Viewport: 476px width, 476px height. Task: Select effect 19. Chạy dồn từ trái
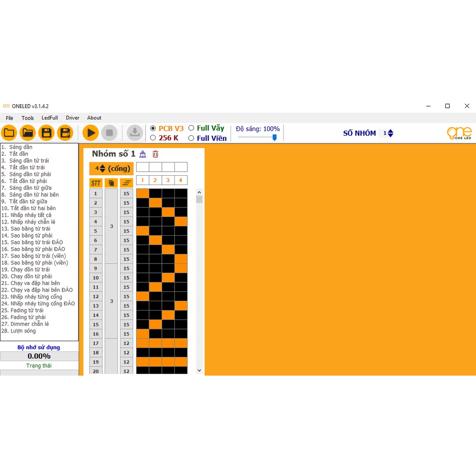[26, 270]
